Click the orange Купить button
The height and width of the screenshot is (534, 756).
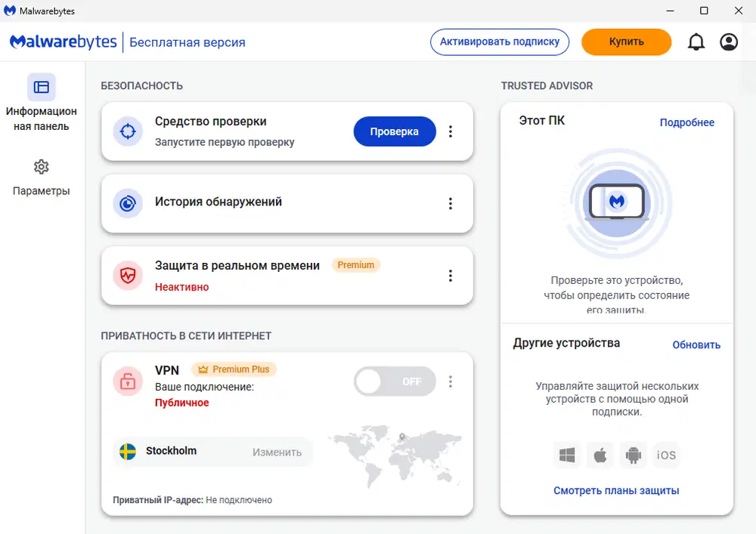tap(626, 42)
